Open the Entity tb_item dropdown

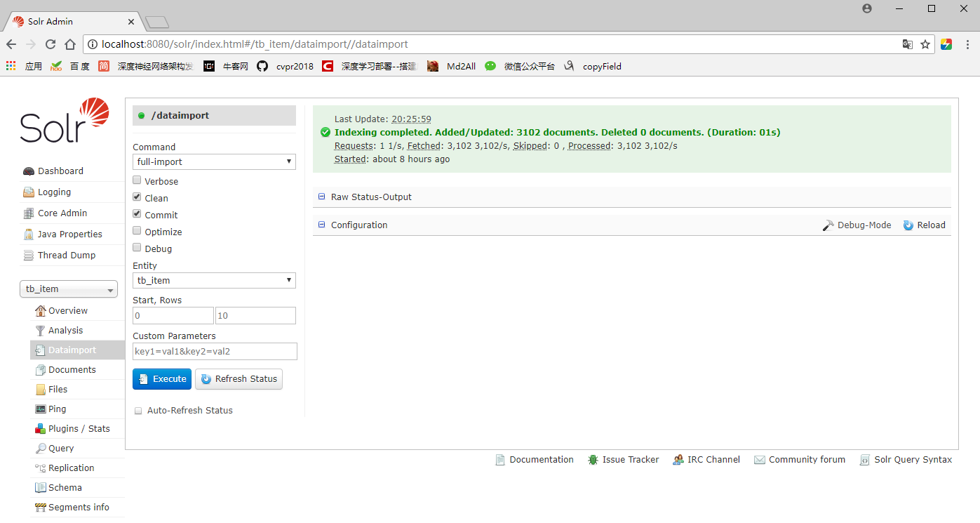(x=214, y=280)
